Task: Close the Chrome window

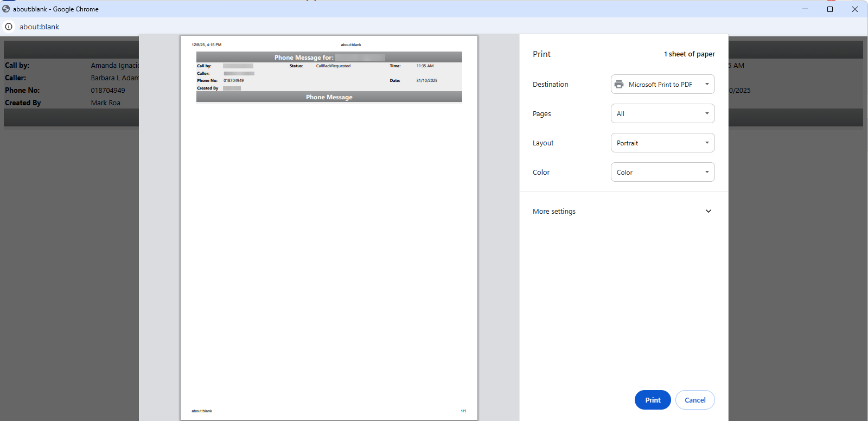Action: (x=855, y=9)
